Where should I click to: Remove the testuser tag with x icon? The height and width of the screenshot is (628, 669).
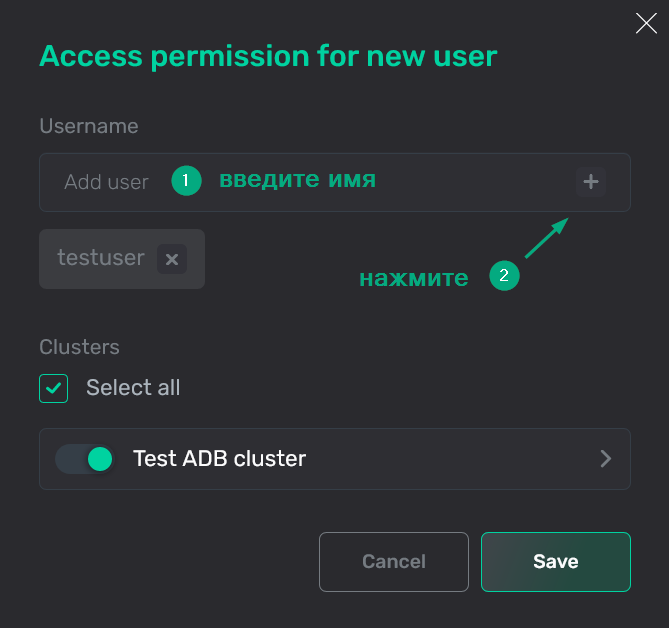coord(172,259)
